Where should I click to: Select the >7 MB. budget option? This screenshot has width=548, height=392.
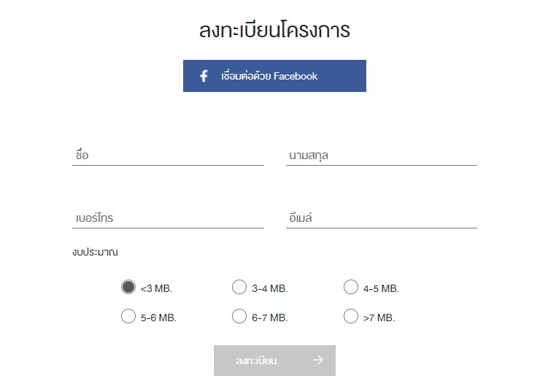coord(351,316)
